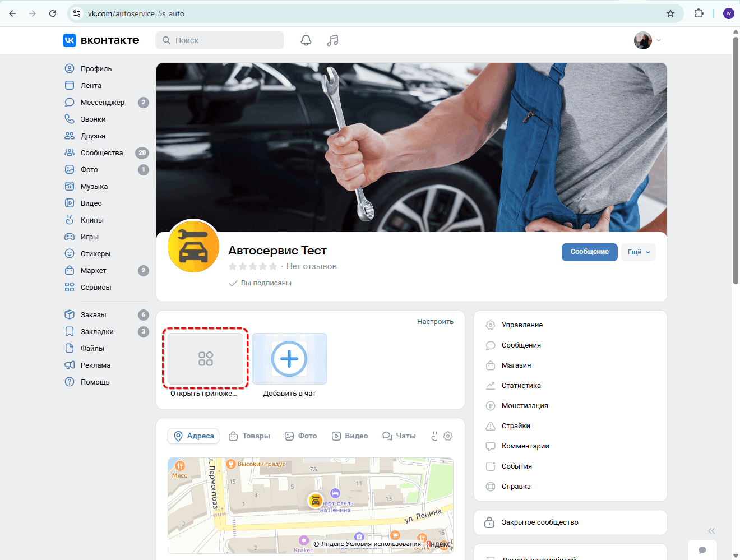This screenshot has height=560, width=740.
Task: Click the chat bubble icon at bottom right
Action: tap(702, 550)
